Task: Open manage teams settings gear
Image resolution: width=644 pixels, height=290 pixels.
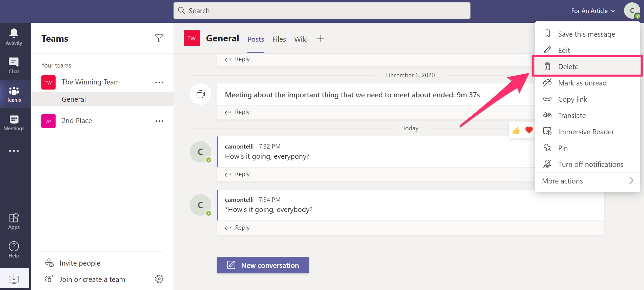Action: point(159,279)
